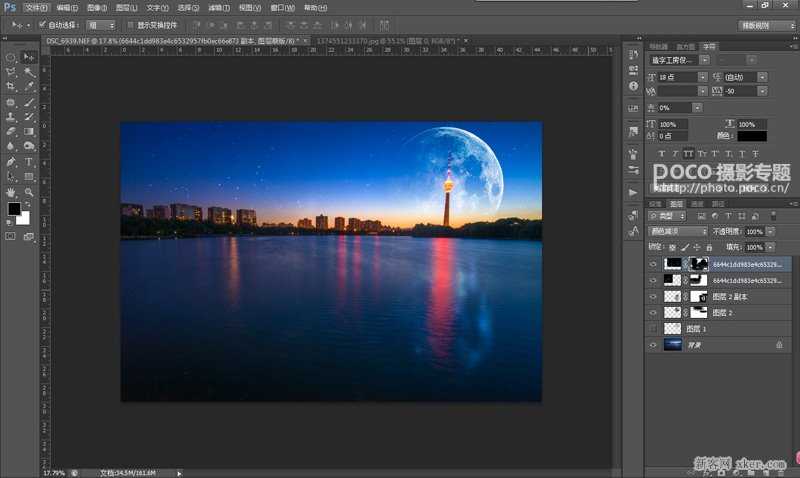Toggle Quick Mask mode
This screenshot has height=478, width=800.
coord(11,237)
